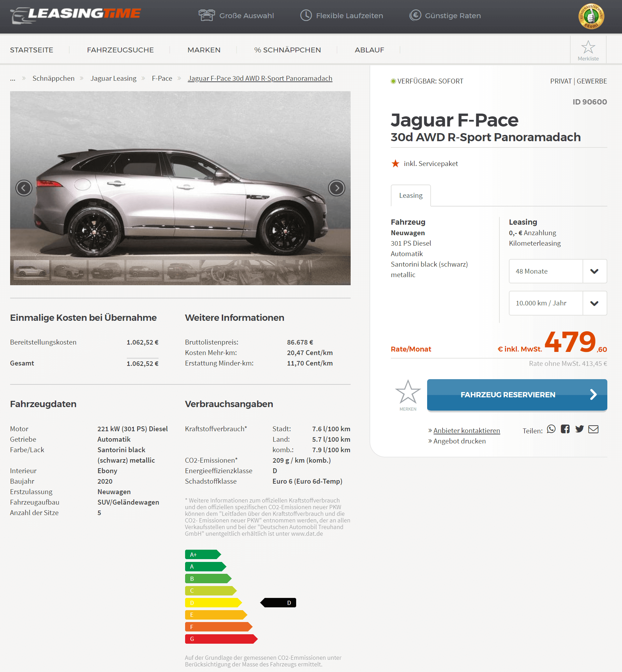The width and height of the screenshot is (622, 672).
Task: Expand the Monate dropdown chevron
Action: (x=594, y=271)
